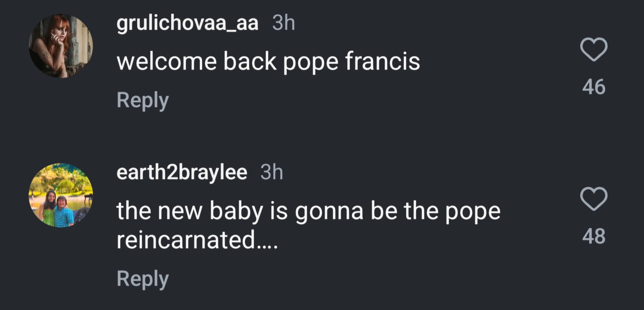Click the red-haired woman avatar

coord(61,46)
